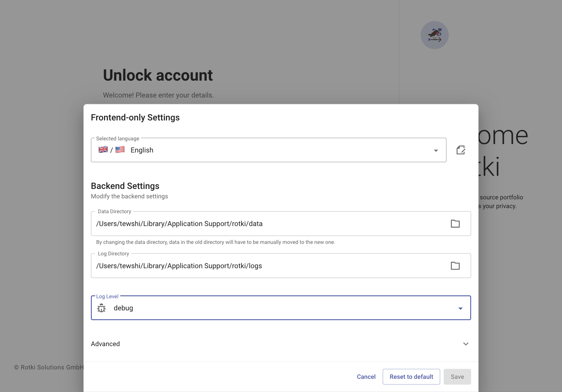Open the Selected language dropdown
Viewport: 562px width, 392px height.
pos(436,150)
